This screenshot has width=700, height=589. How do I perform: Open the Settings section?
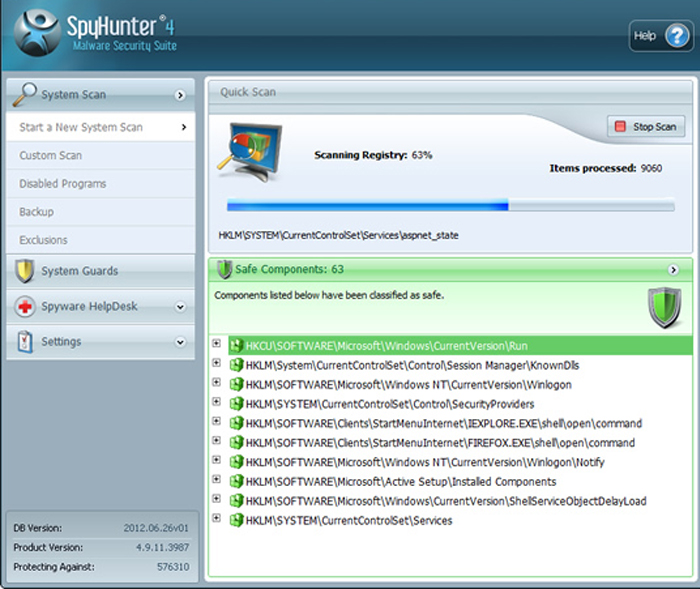coord(100,342)
